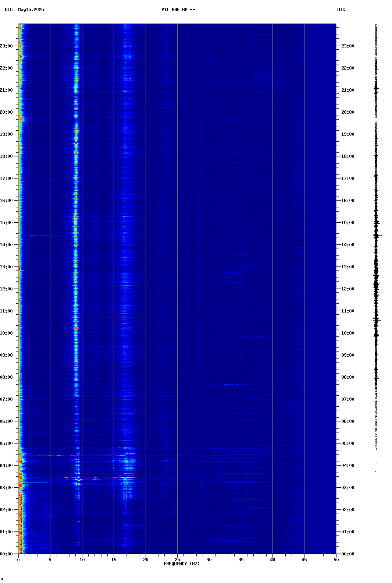The height and width of the screenshot is (583, 392).
Task: Click '19:00' on the right time axis
Action: 348,134
